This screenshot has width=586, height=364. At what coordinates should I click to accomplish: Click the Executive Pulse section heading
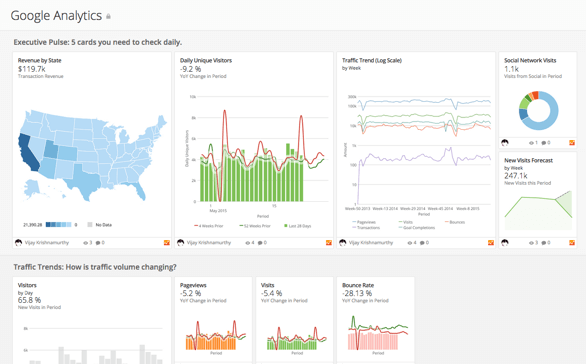point(98,42)
